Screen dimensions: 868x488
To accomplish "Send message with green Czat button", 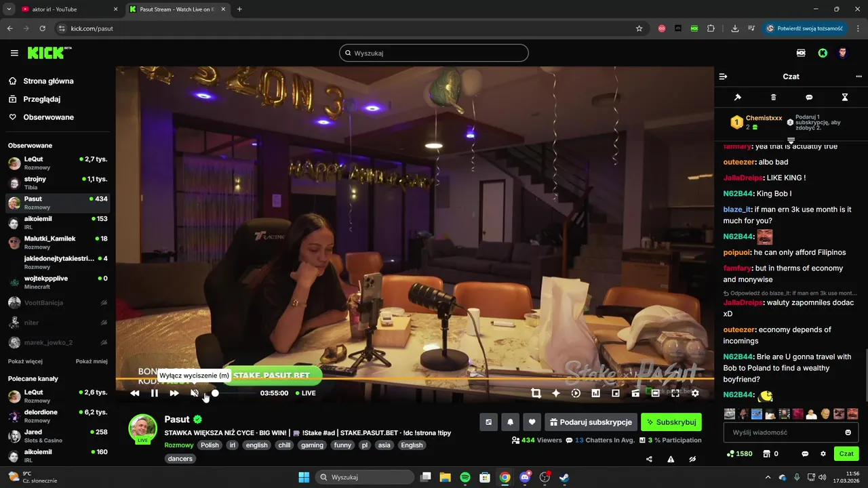I will (846, 453).
